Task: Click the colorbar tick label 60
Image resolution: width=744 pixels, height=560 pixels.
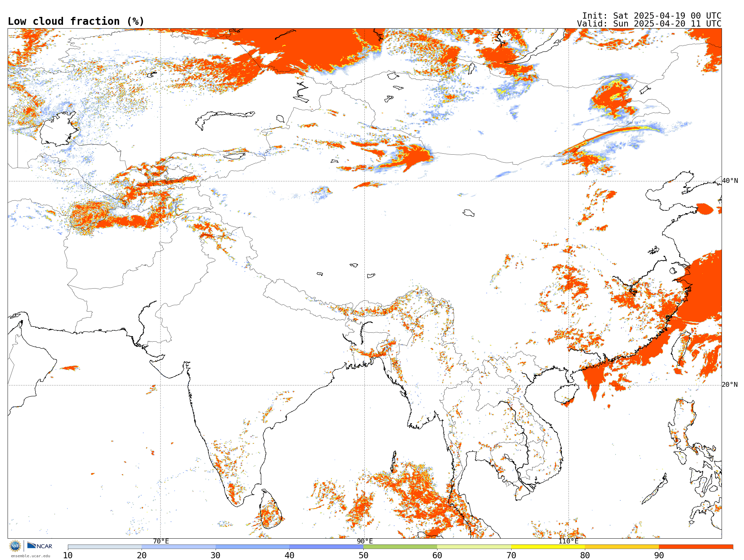Action: [437, 556]
